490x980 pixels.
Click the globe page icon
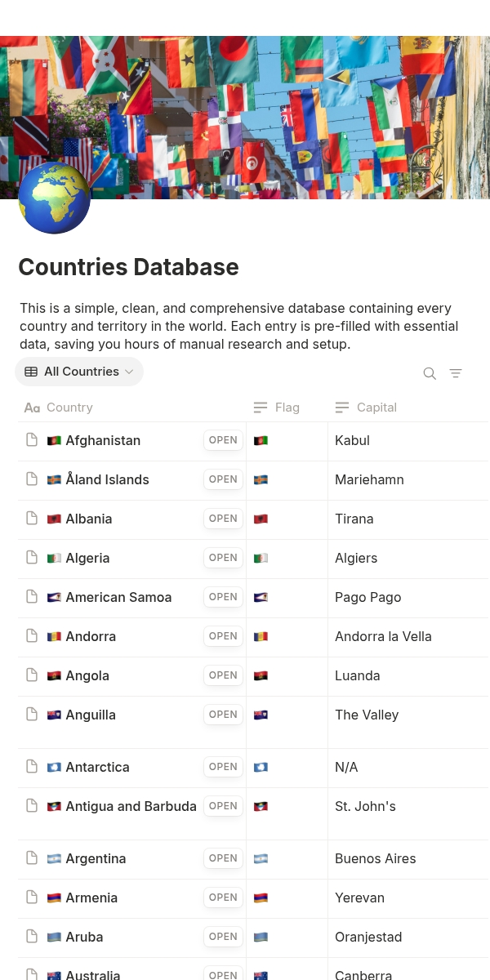tap(54, 198)
